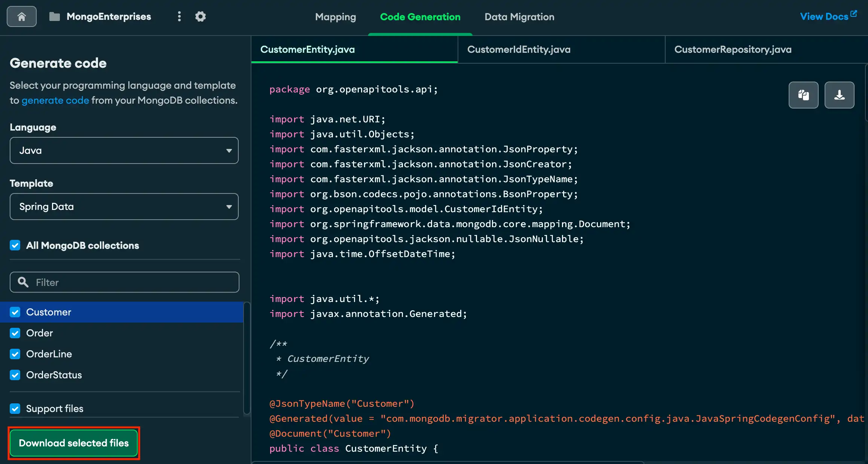Select the OrderStatus collection item
868x464 pixels.
point(54,375)
